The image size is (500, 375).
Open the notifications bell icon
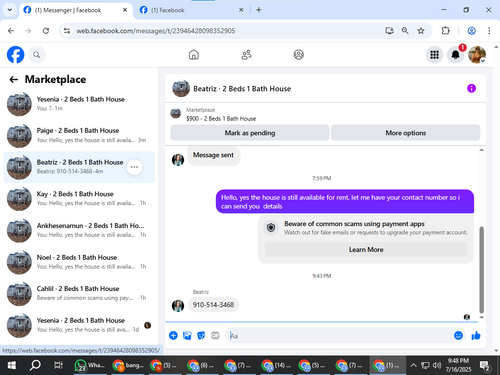[x=455, y=55]
